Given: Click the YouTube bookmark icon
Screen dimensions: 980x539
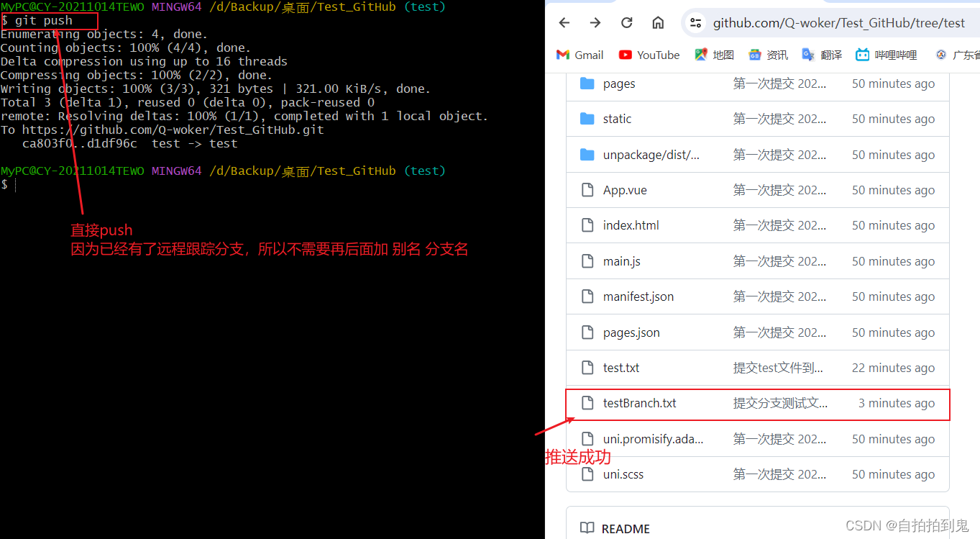Looking at the screenshot, I should coord(626,55).
